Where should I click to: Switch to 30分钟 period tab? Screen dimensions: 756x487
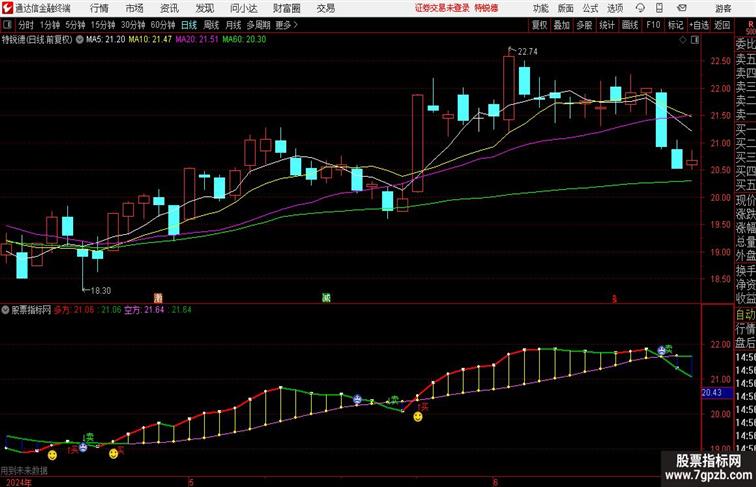[133, 25]
